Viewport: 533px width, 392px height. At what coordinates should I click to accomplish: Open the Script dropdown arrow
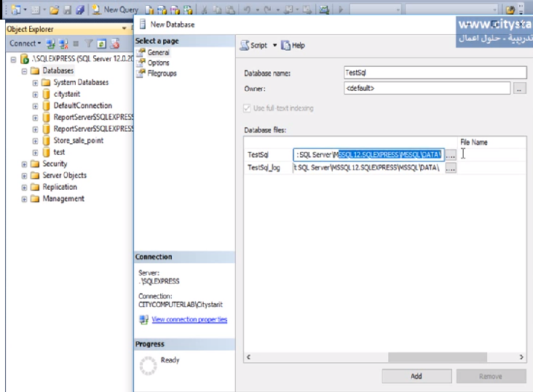click(275, 45)
